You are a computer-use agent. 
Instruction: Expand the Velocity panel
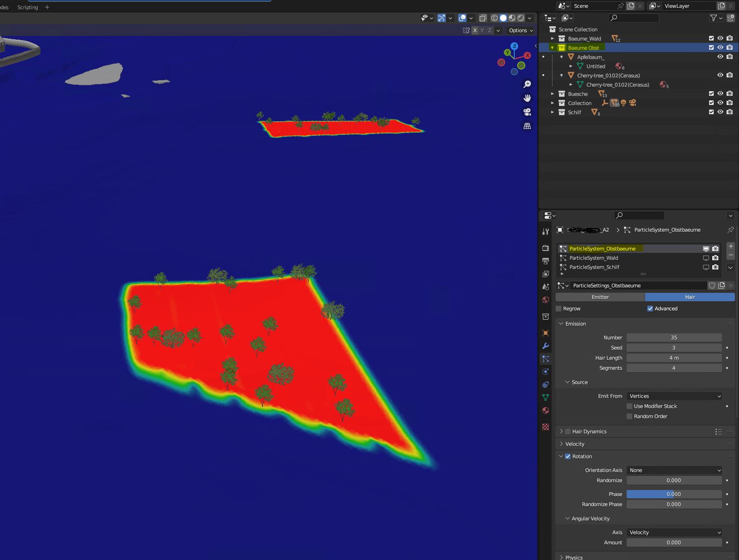click(574, 444)
